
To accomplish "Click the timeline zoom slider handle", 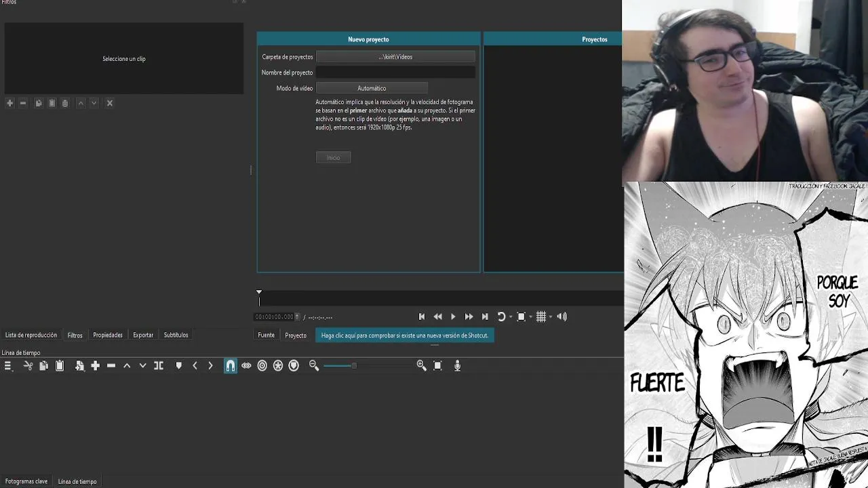I will click(353, 365).
